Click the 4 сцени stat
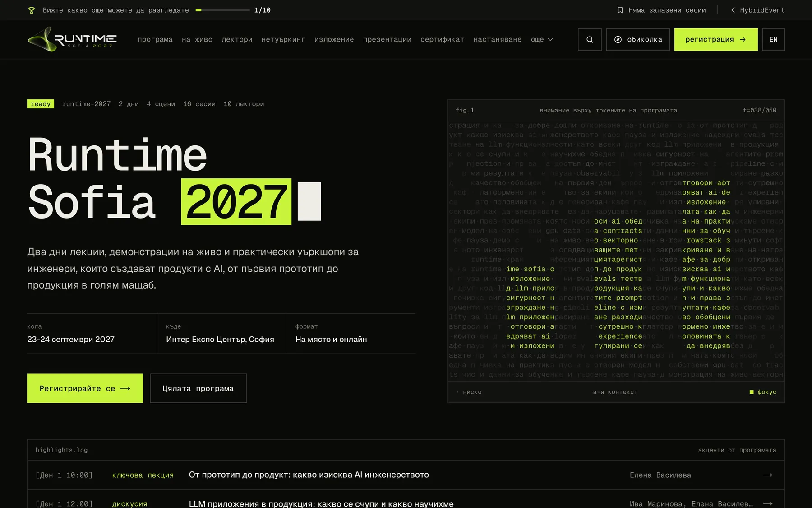Viewport: 812px width, 508px height. coord(161,104)
